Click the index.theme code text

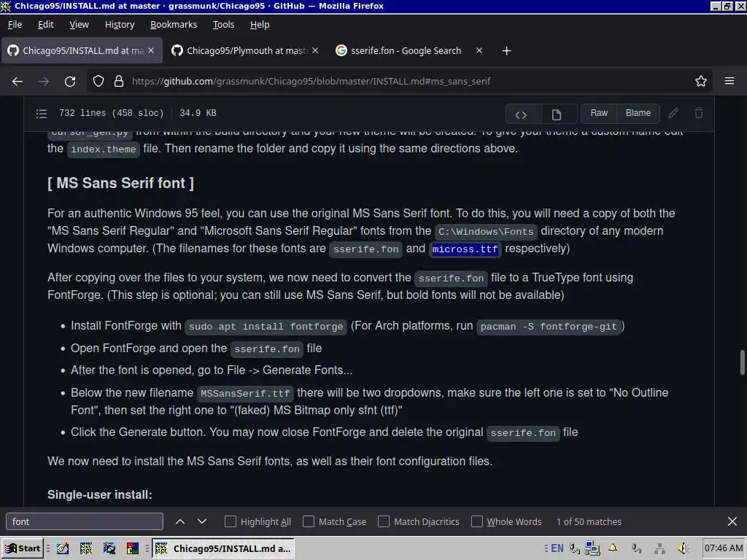[104, 149]
